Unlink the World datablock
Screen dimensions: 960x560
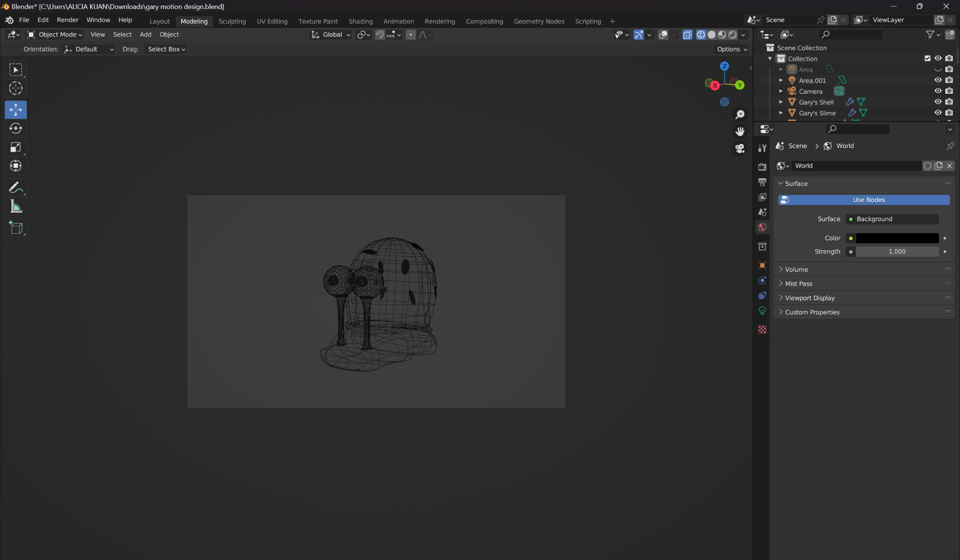pos(949,166)
